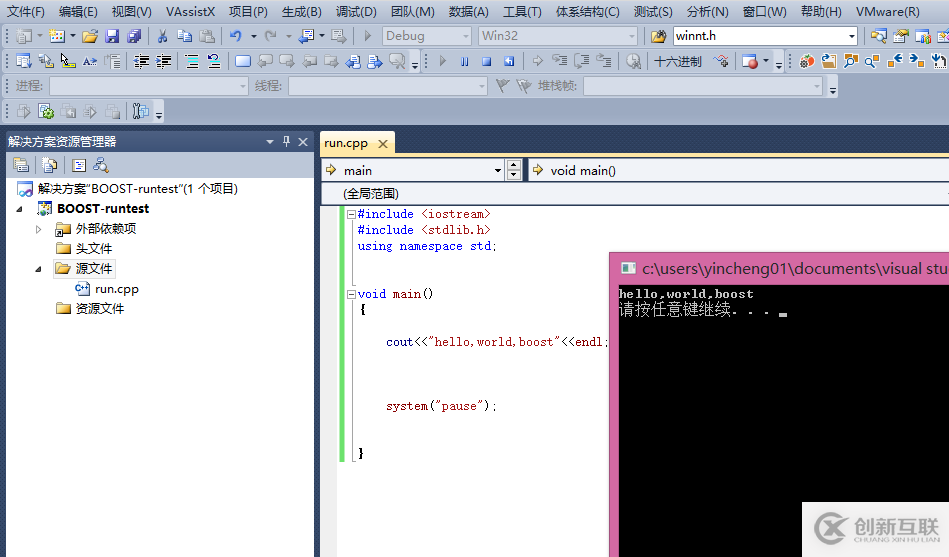Click the Properties icon in Solution Explorer toolbar
The image size is (949, 557).
click(21, 165)
